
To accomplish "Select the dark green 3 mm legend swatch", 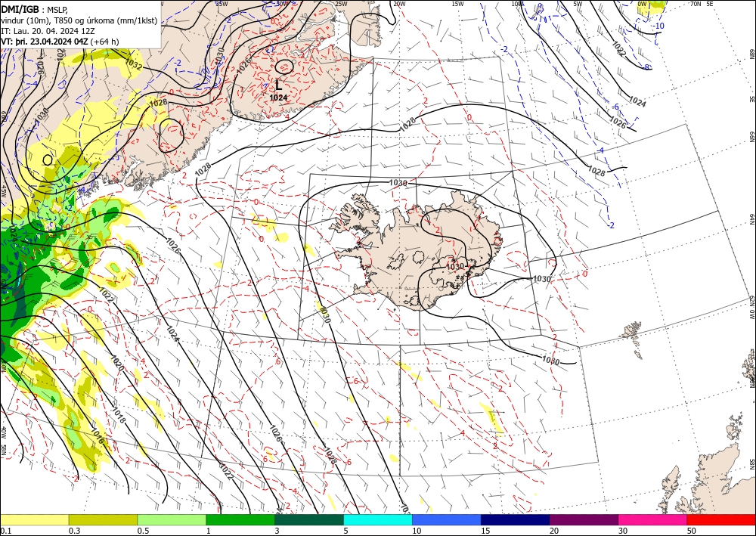I will click(309, 519).
